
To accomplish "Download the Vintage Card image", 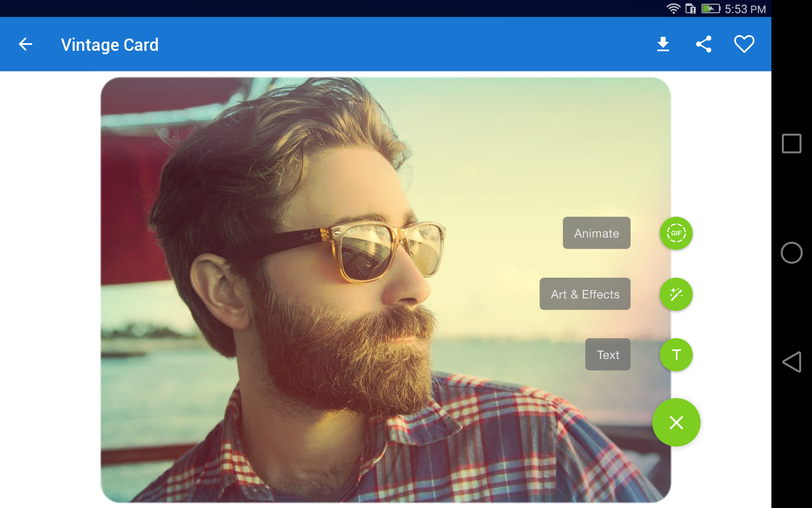I will click(663, 44).
